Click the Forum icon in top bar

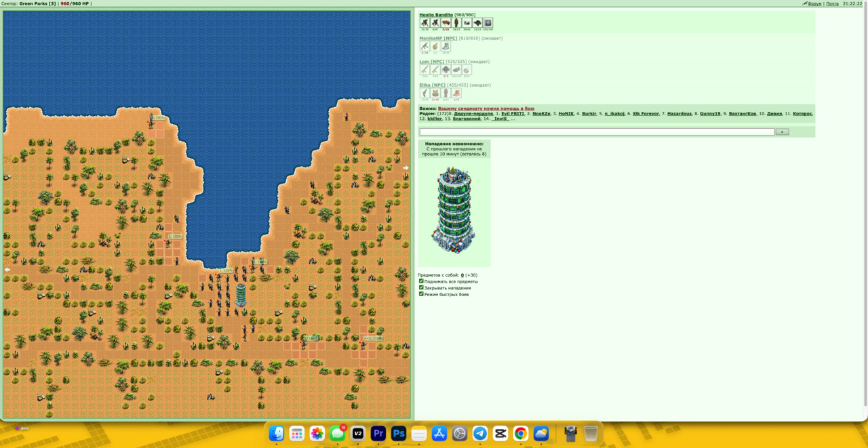pos(804,3)
